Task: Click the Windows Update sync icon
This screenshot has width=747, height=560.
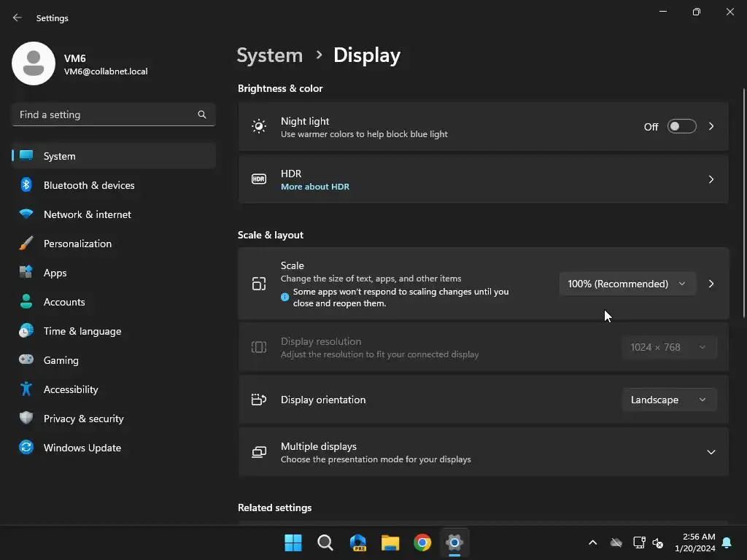Action: (x=26, y=447)
